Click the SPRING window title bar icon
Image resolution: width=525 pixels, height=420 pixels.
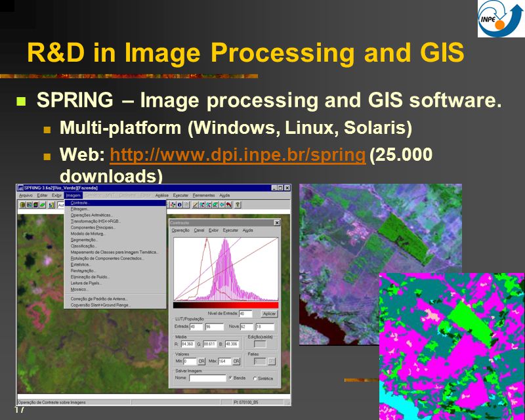[x=20, y=188]
